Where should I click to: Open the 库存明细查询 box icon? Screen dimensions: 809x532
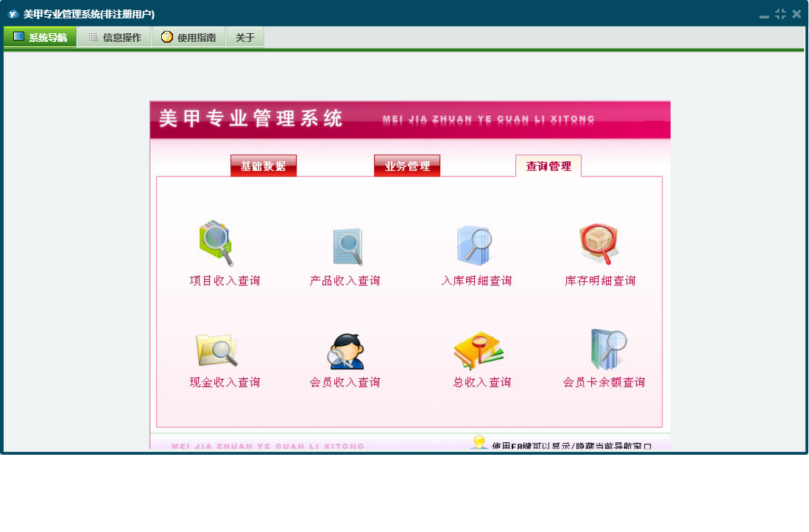pyautogui.click(x=598, y=244)
